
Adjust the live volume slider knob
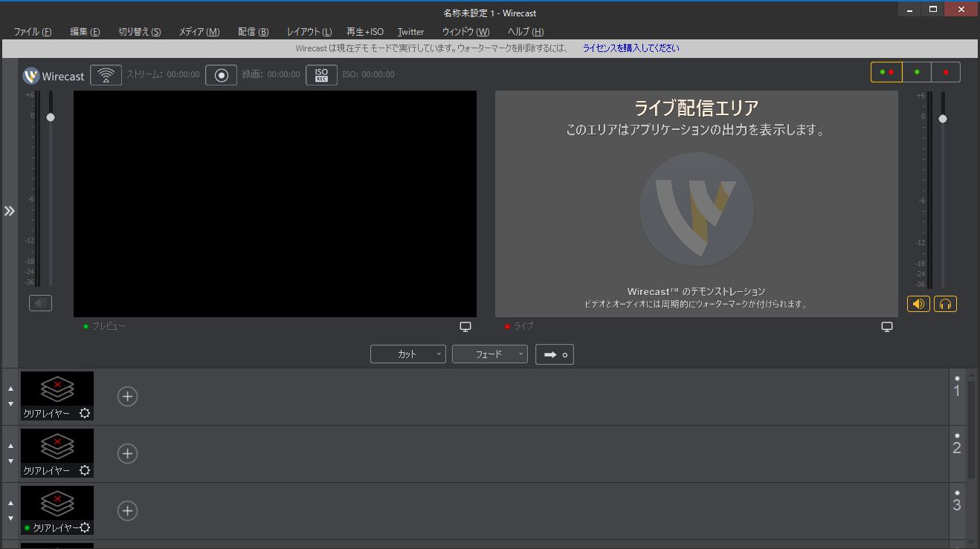point(943,119)
